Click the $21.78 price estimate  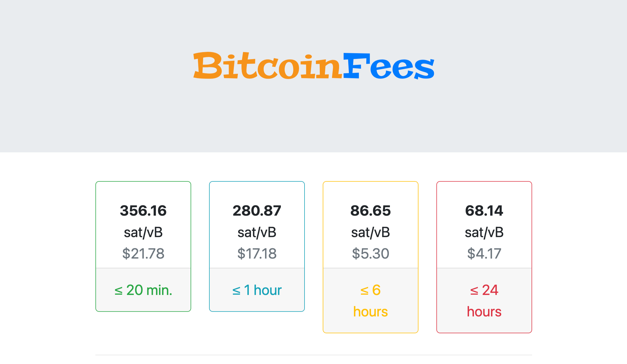click(143, 253)
